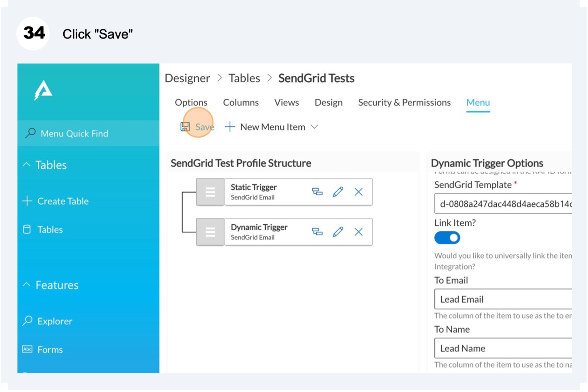
Task: Click the SendGrid Template label
Action: [x=473, y=185]
